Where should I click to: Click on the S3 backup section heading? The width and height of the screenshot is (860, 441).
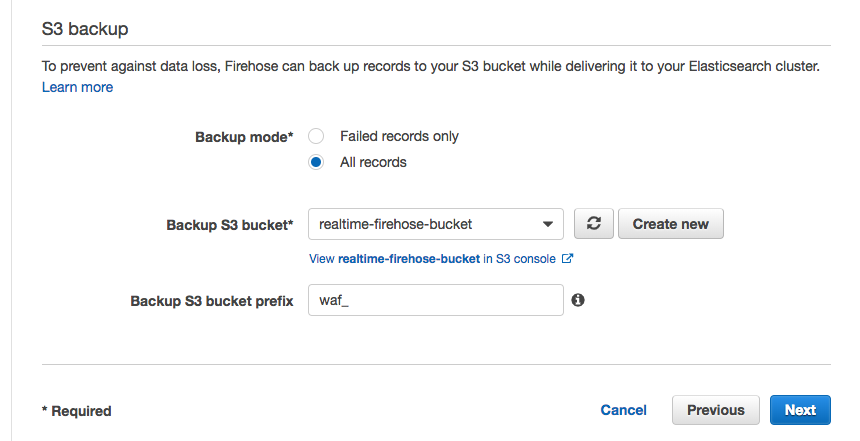pos(85,29)
